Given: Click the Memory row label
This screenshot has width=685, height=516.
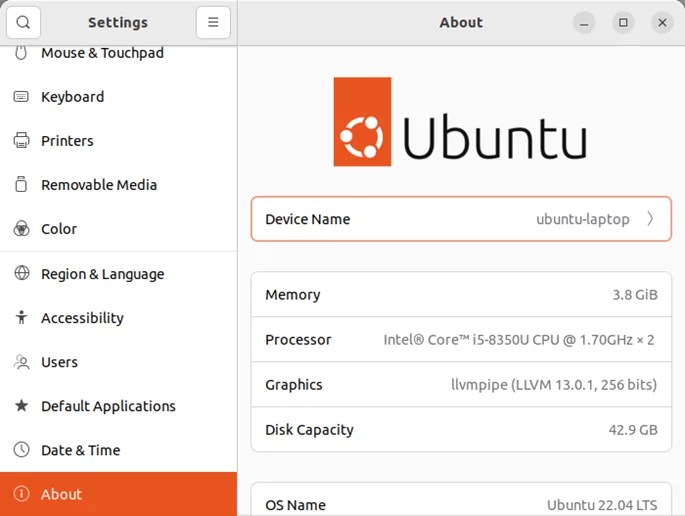Looking at the screenshot, I should click(293, 295).
